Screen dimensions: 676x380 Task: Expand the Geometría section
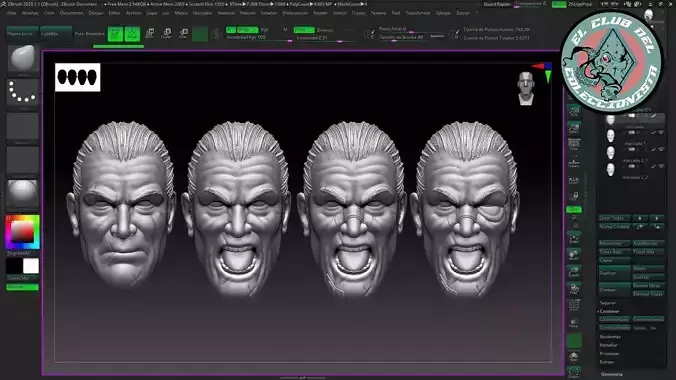(611, 374)
